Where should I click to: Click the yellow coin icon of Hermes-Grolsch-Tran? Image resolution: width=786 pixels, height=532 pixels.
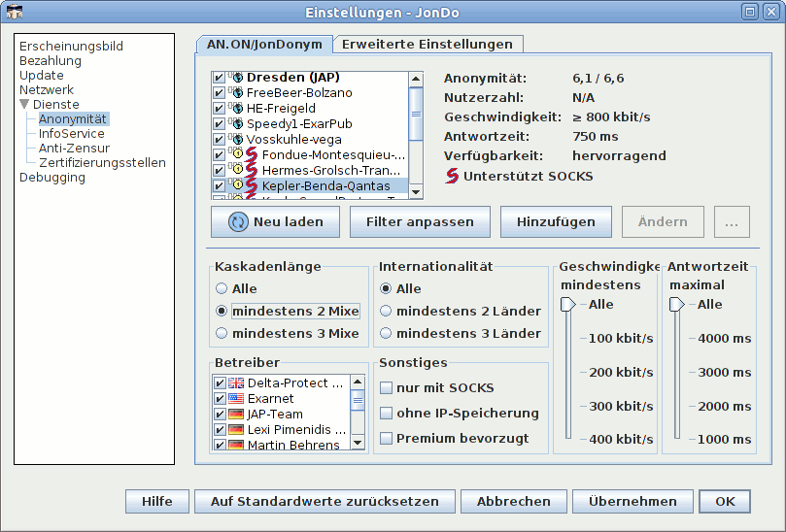(238, 170)
